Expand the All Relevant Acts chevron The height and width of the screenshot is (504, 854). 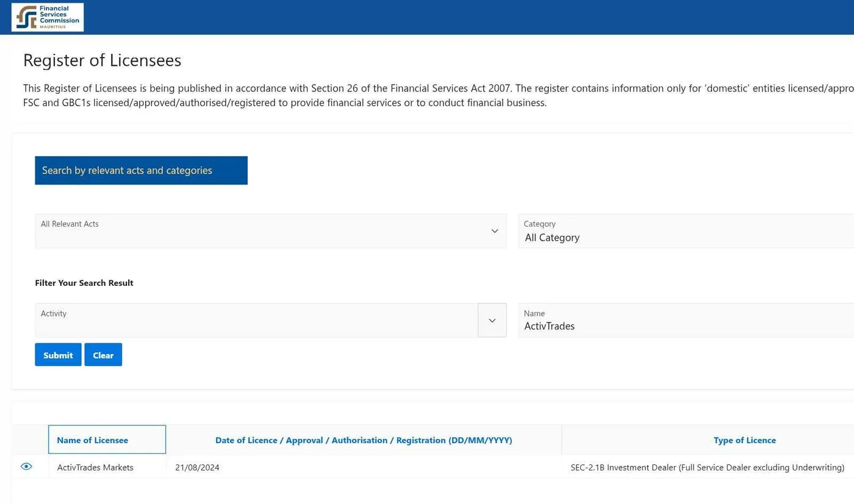coord(495,231)
